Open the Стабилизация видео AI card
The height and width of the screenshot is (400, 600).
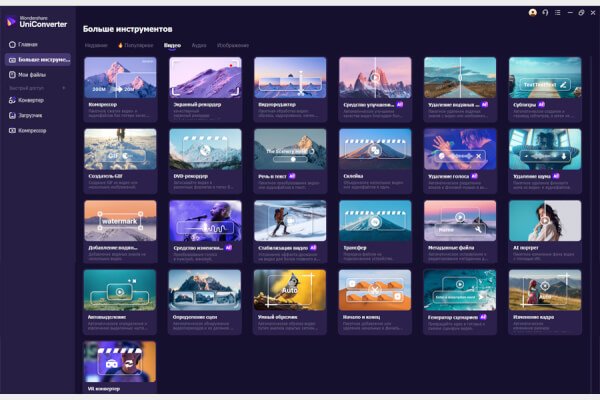290,232
